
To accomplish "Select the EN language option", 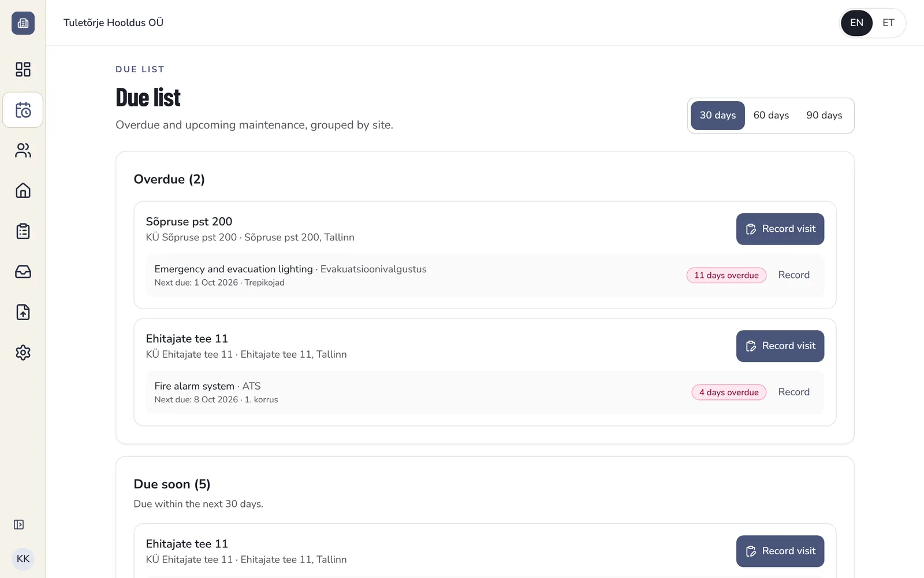I will [x=856, y=23].
